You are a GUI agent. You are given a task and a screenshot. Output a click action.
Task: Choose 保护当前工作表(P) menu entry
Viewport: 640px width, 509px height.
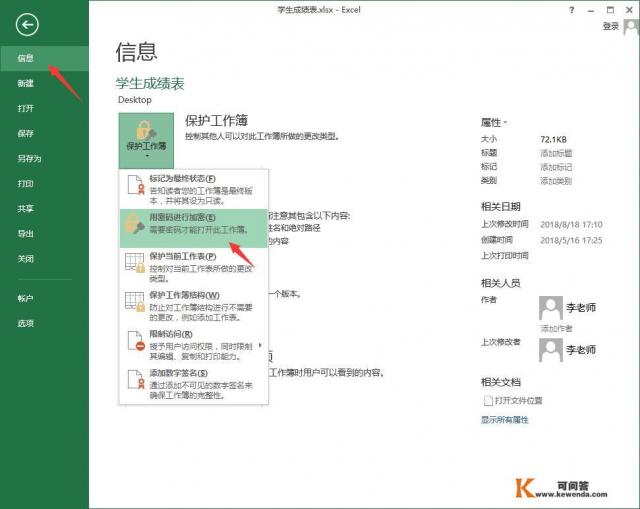click(193, 267)
